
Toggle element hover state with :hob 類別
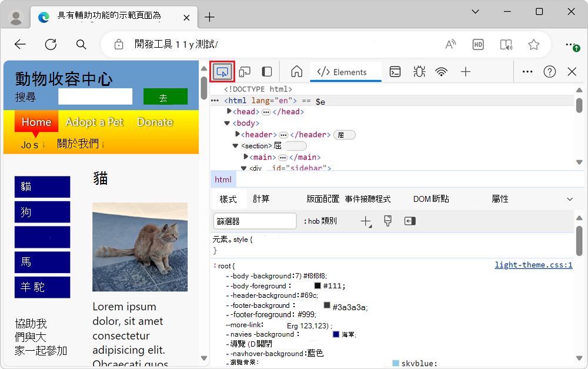pos(320,221)
